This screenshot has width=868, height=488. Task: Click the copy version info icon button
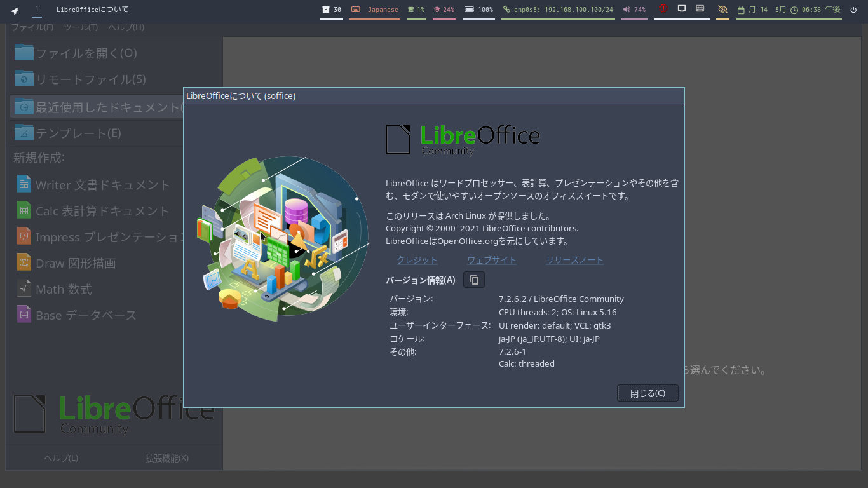(x=474, y=280)
